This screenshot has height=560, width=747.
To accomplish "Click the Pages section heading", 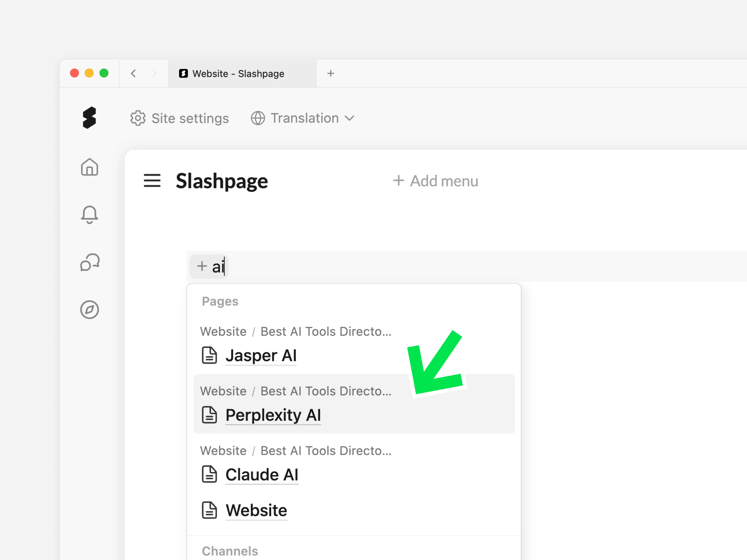I will [220, 301].
